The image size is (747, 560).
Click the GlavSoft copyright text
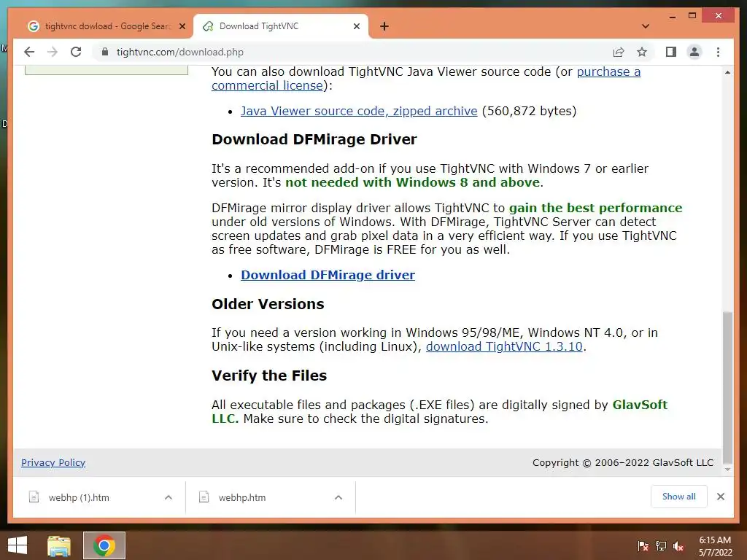click(x=623, y=462)
